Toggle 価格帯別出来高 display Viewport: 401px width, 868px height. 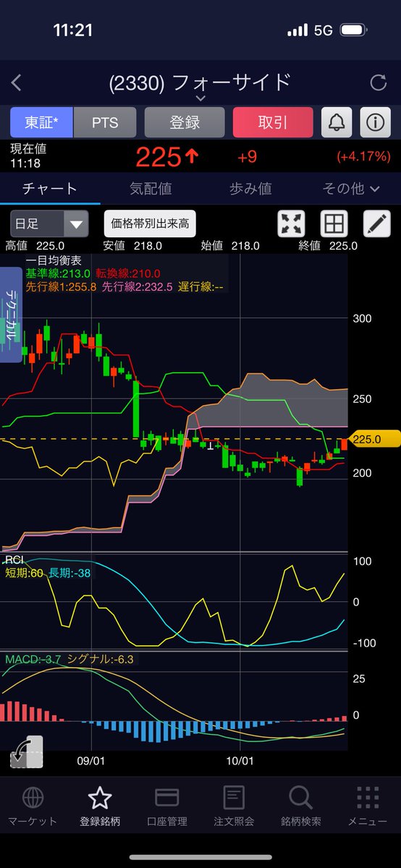click(150, 224)
